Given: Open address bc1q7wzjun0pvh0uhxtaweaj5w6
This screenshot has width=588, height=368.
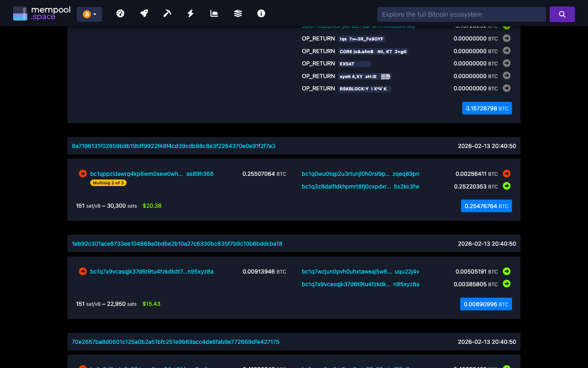Looking at the screenshot, I should 346,272.
